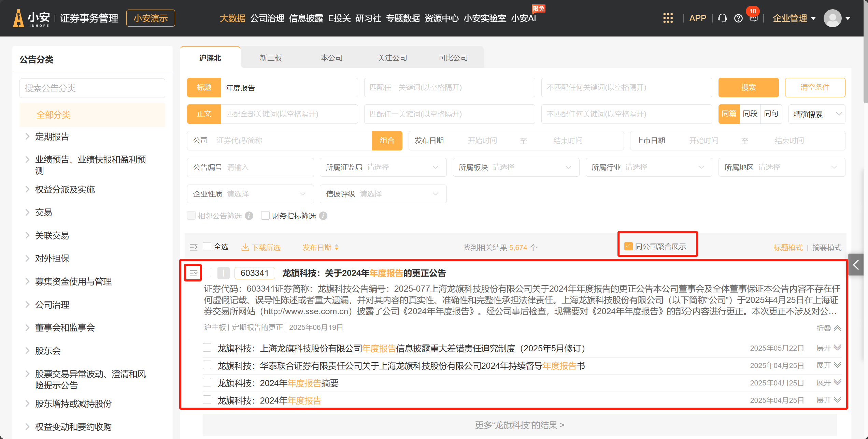Viewport: 868px width, 439px height.
Task: Open the 信息披露 menu
Action: (x=306, y=18)
